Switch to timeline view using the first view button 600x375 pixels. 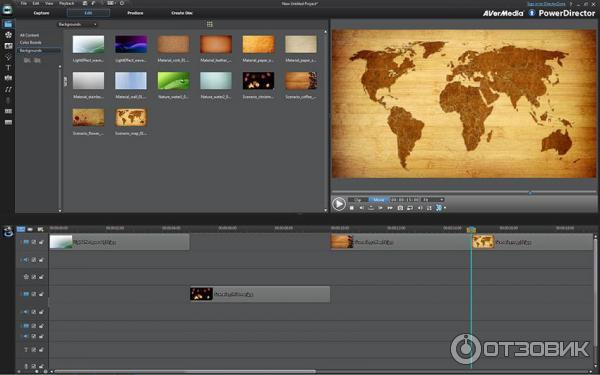coord(21,229)
